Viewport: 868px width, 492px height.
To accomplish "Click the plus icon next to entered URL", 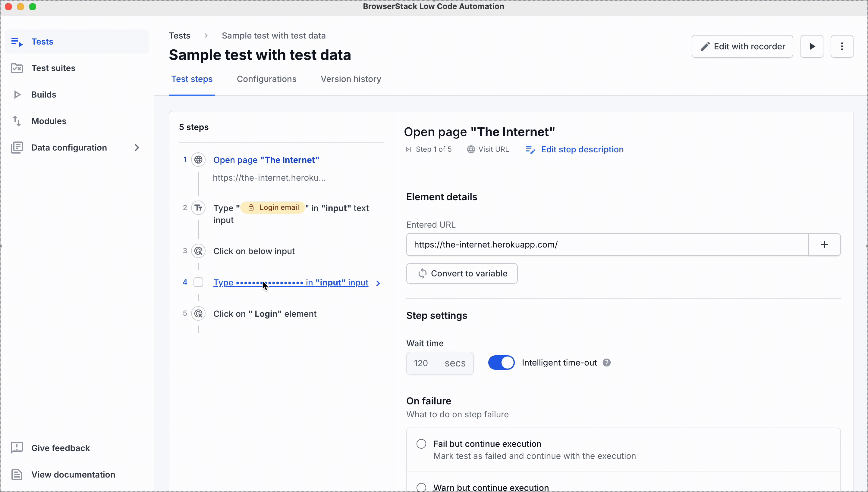I will (x=825, y=244).
